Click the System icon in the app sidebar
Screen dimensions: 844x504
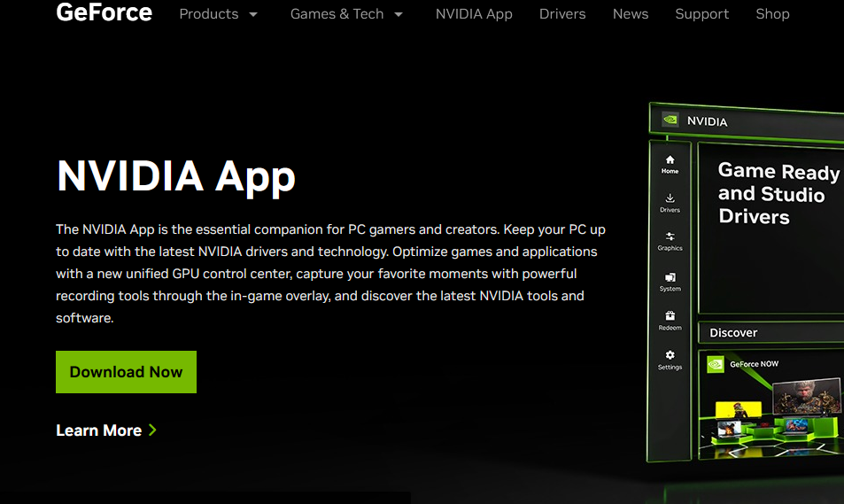click(x=670, y=277)
